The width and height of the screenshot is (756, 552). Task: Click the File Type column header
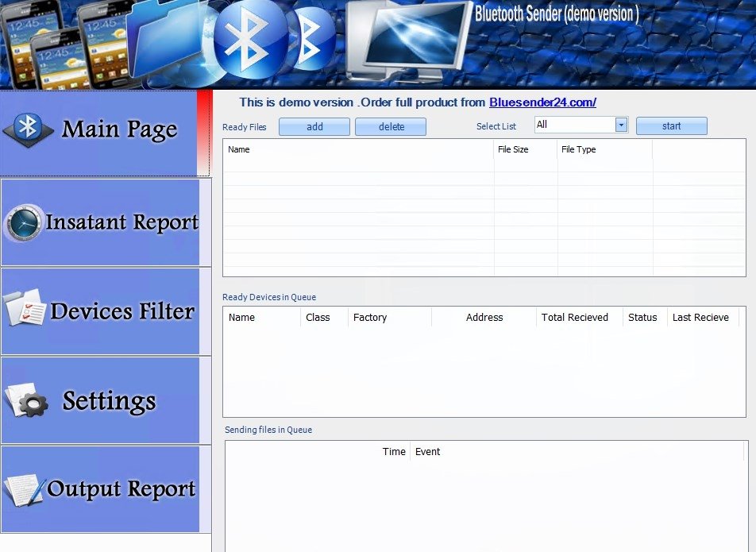tap(605, 149)
